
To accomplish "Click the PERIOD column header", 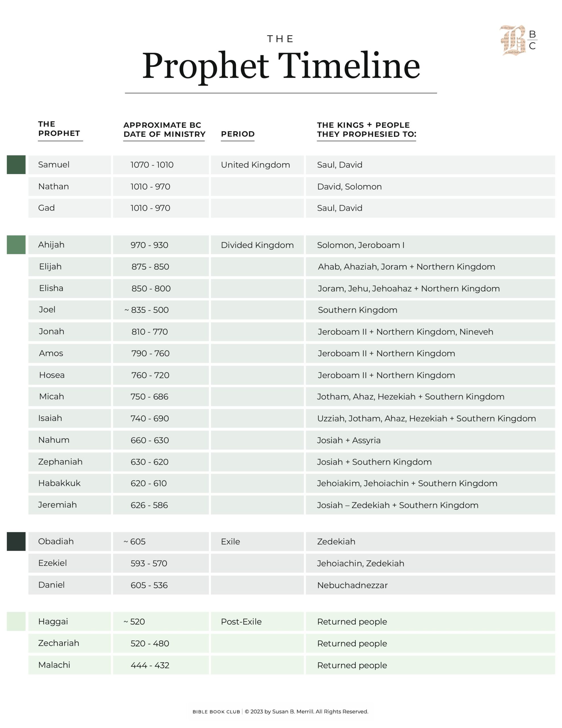I will click(238, 134).
